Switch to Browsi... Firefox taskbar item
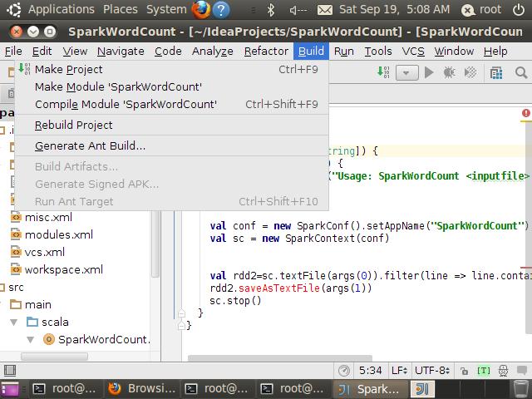 coord(142,389)
